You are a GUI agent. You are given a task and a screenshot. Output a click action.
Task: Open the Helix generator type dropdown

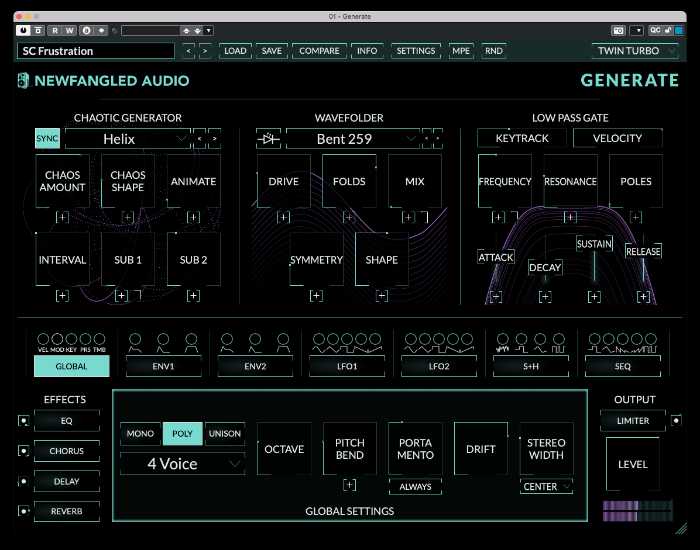127,139
